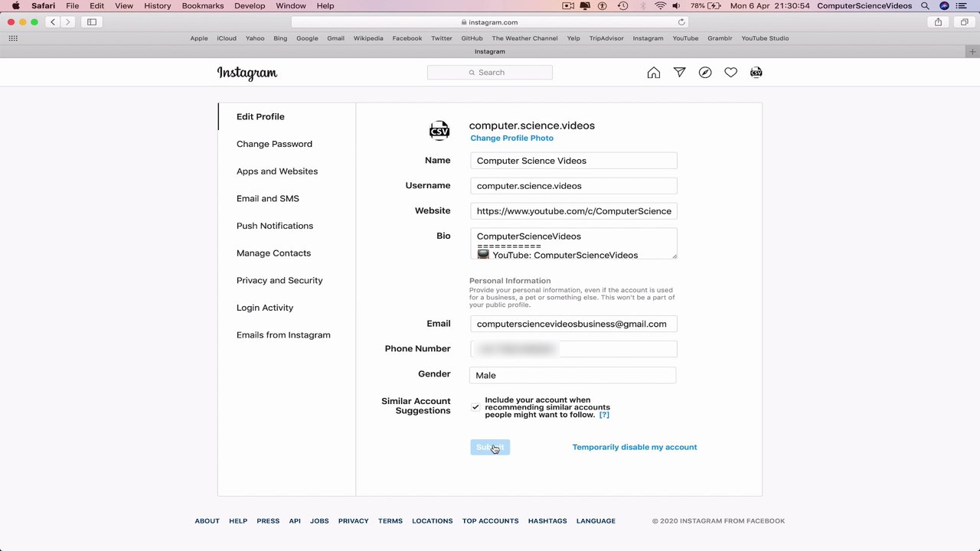
Task: Toggle the Similar Account Suggestions checkbox
Action: pyautogui.click(x=475, y=407)
